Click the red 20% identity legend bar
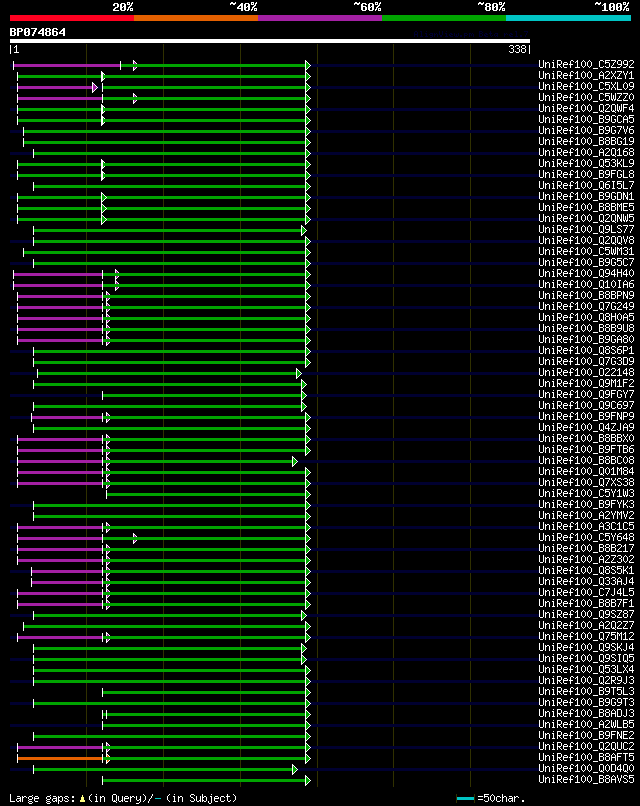This screenshot has width=640, height=806. [x=71, y=18]
